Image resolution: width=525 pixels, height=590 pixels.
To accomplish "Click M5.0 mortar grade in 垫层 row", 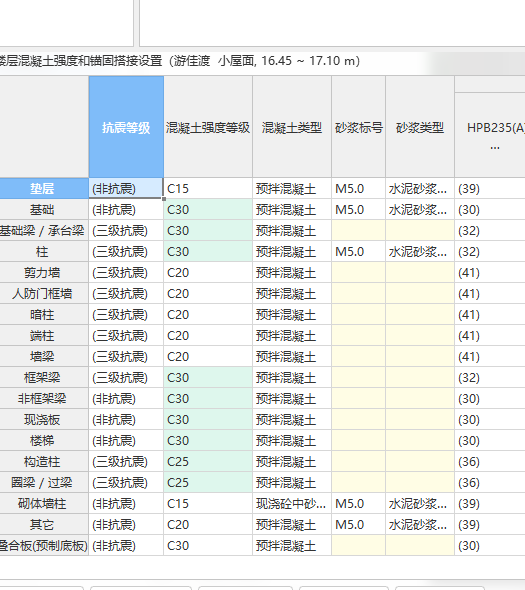I will pyautogui.click(x=358, y=189).
